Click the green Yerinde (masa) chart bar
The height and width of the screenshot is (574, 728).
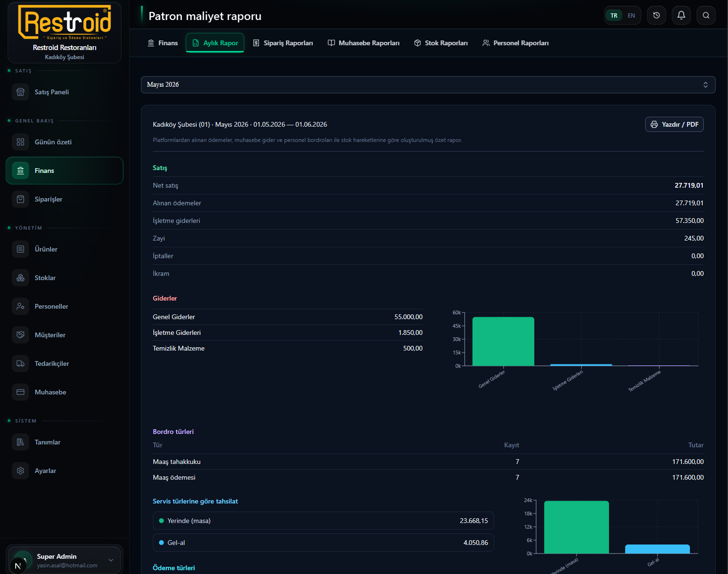[577, 527]
